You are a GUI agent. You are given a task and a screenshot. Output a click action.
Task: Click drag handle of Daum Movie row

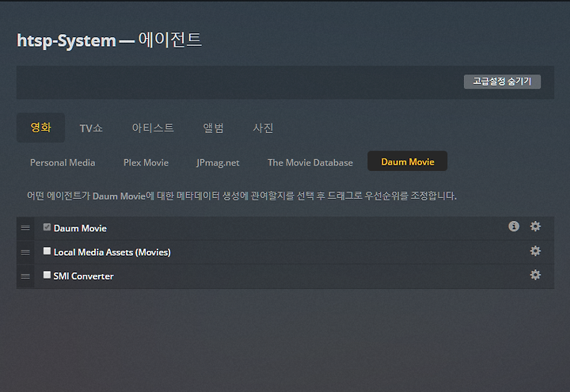tap(25, 227)
